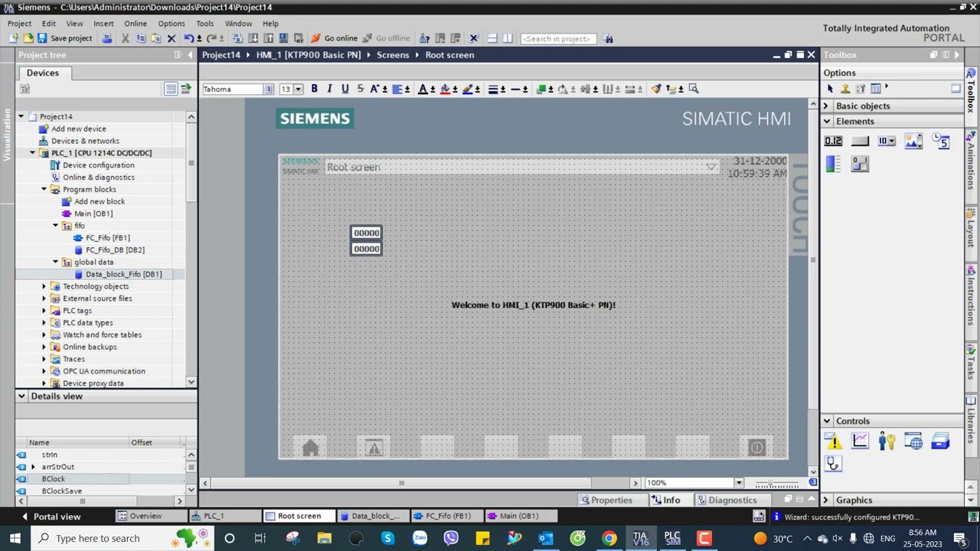Open the text font color picker

click(426, 89)
